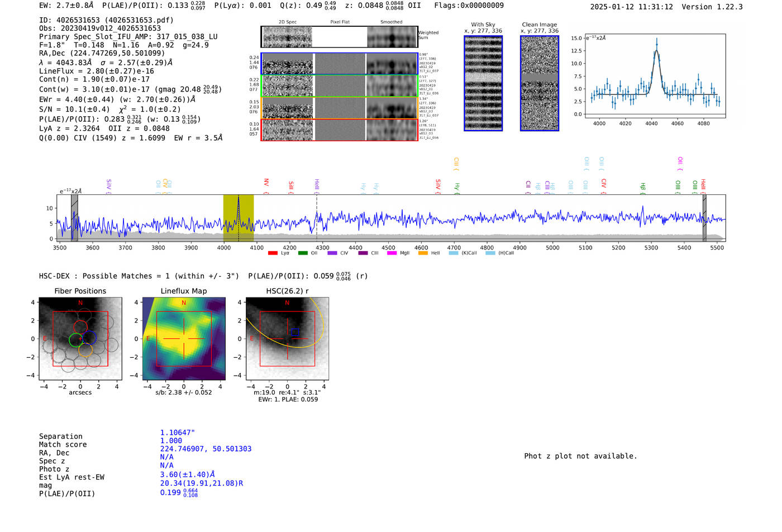
Task: Select the blue-bordered 2D spectrum fiber row
Action: tap(339, 64)
